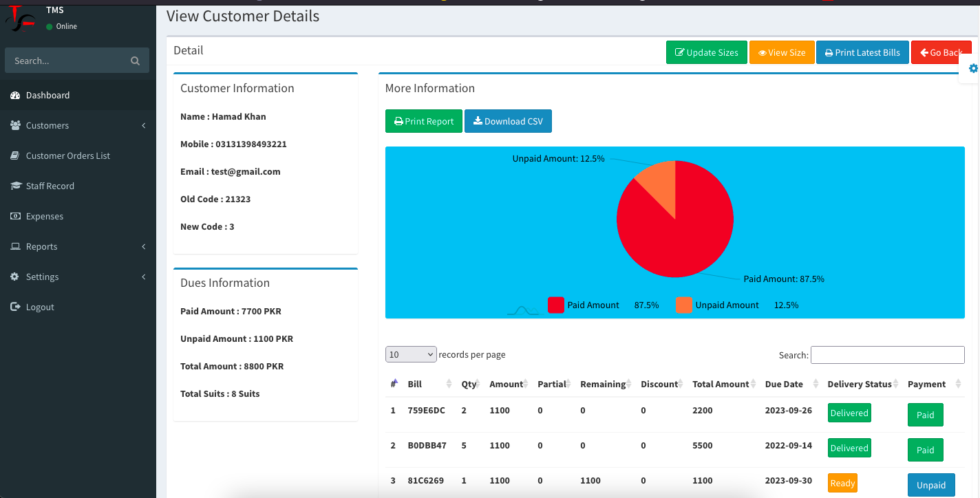Click the Customers people icon
The image size is (980, 498).
15,125
